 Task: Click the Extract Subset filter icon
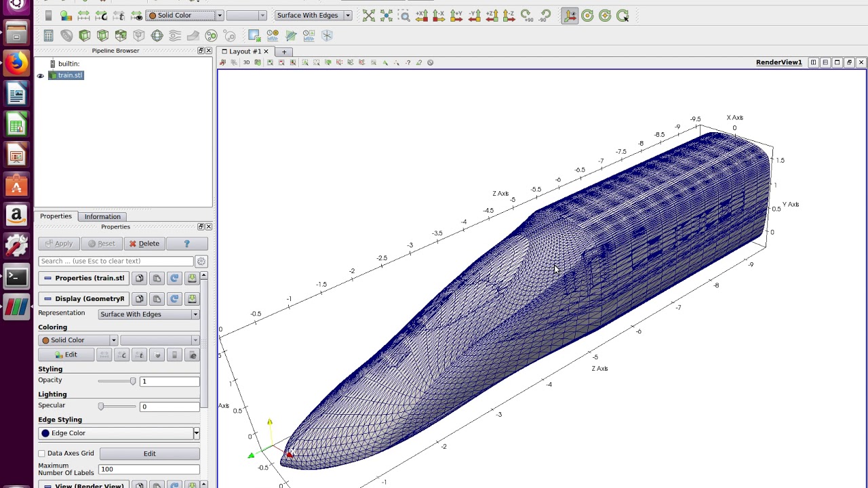coord(139,35)
